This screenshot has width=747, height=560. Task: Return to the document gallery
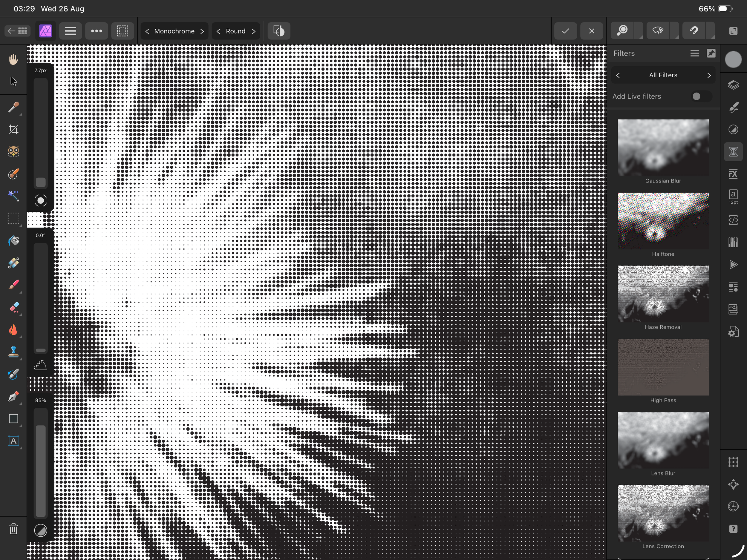18,31
